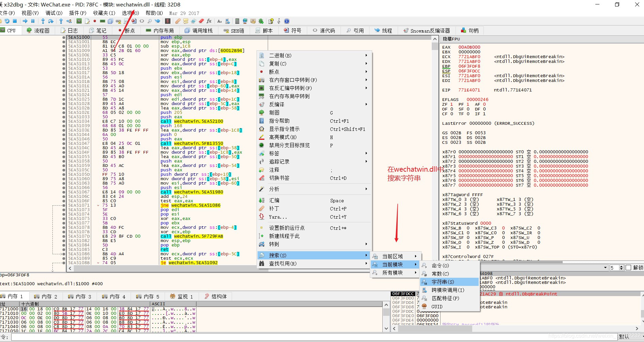Toggle breakpoint dot at address 5EA51067

(x=64, y=192)
